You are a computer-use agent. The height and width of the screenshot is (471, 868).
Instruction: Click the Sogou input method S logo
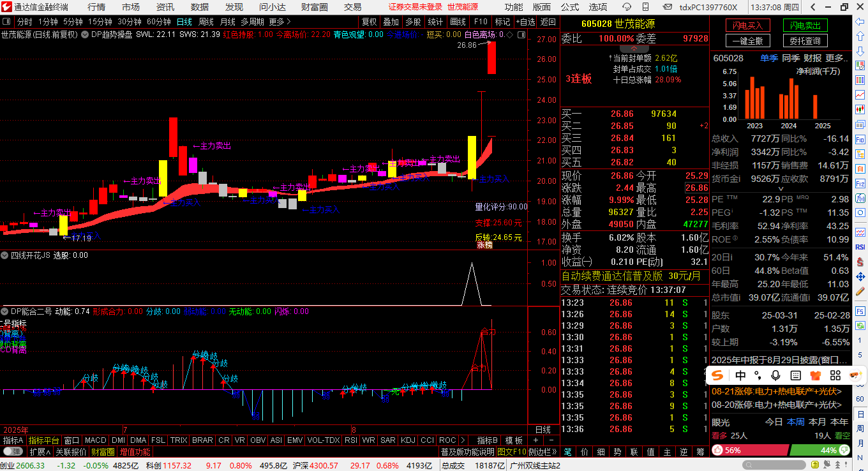tap(717, 375)
